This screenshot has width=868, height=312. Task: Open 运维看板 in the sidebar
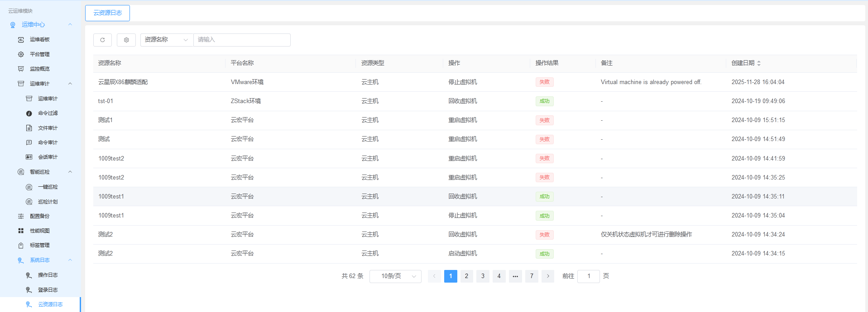(40, 40)
